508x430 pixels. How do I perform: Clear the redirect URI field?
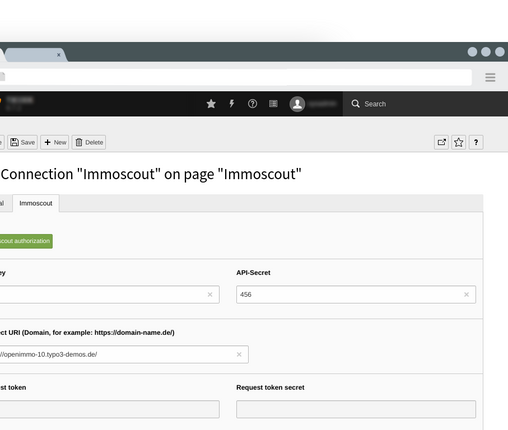(239, 354)
